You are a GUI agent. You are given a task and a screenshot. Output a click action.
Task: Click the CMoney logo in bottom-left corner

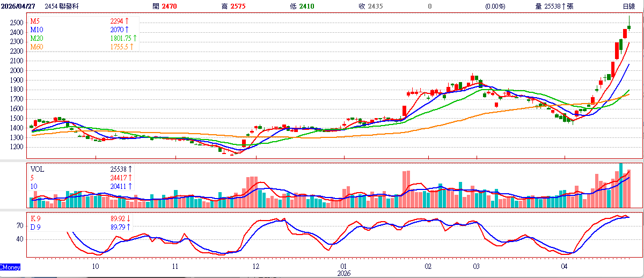click(x=10, y=266)
